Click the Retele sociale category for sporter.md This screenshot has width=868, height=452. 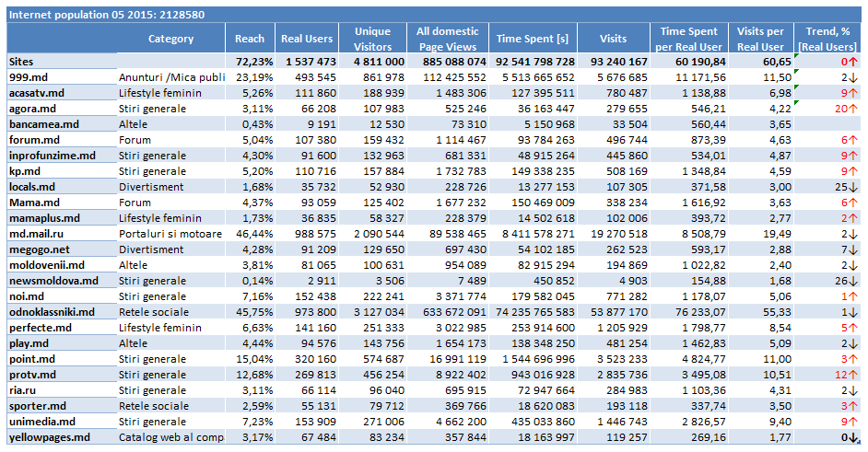[x=153, y=406]
